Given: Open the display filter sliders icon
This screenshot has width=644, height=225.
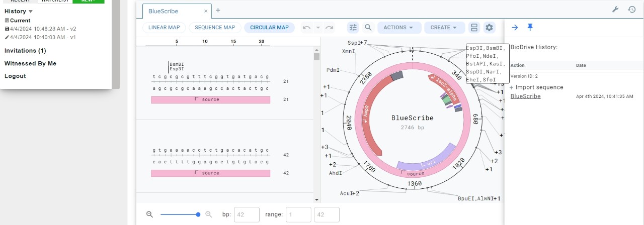Looking at the screenshot, I should pos(353,28).
